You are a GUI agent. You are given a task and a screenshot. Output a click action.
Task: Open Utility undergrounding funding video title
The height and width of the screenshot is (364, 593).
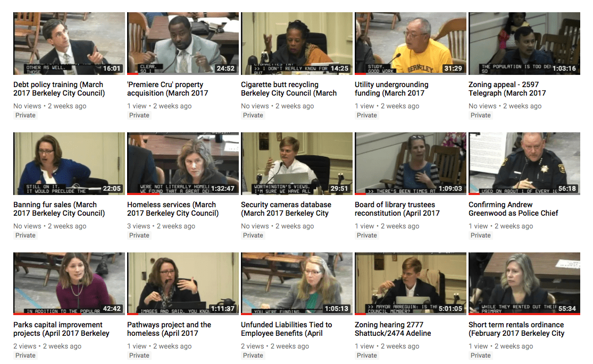click(x=391, y=89)
